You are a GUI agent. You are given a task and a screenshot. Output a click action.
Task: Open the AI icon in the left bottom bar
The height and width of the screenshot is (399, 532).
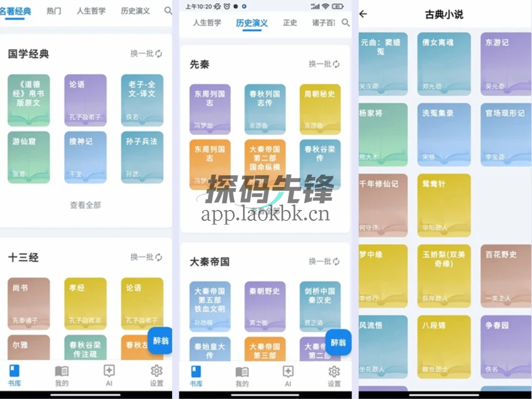[109, 375]
